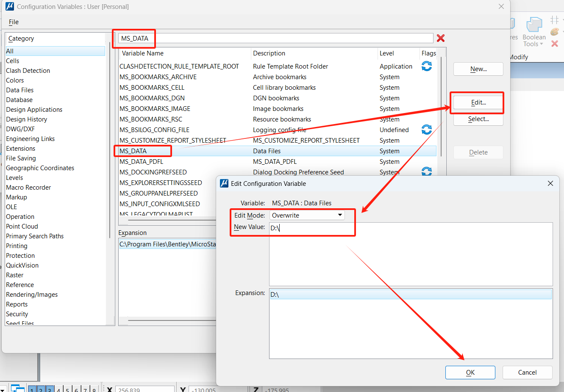The width and height of the screenshot is (564, 392).
Task: Expand the Boolean Tools dropdown in the ribbon
Action: (x=541, y=44)
